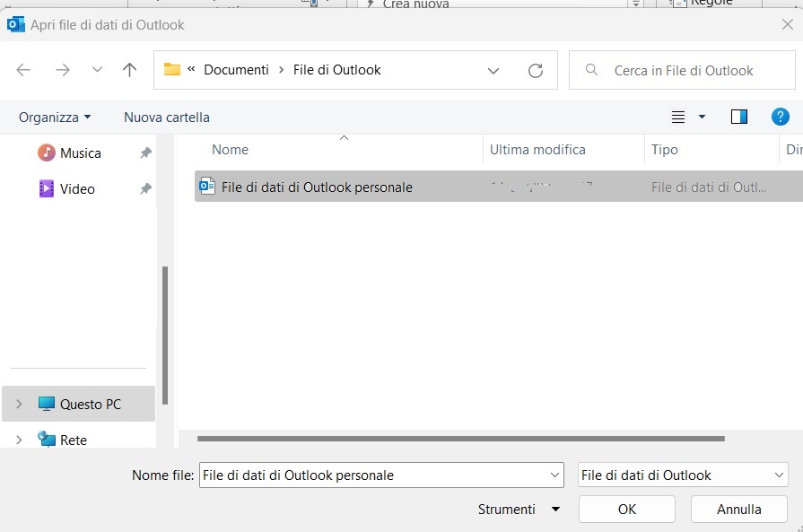Click the Outlook data file icon in list
Screen dimensions: 803x532
click(207, 186)
